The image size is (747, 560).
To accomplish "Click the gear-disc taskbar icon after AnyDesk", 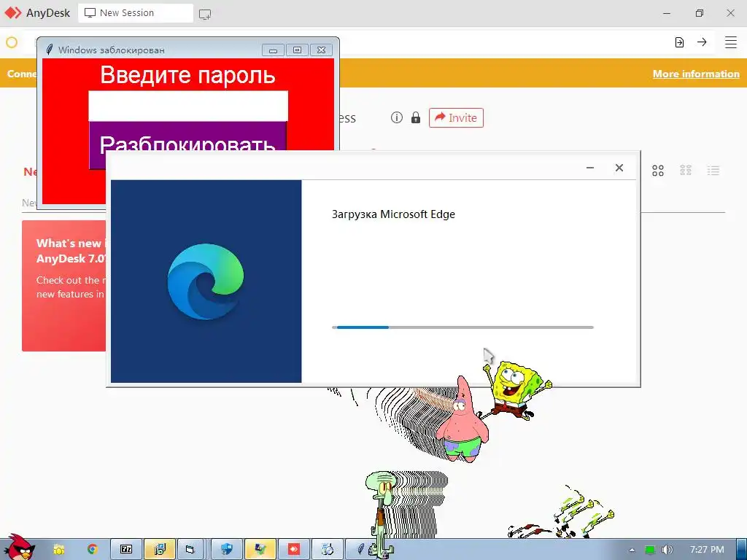I will [328, 550].
